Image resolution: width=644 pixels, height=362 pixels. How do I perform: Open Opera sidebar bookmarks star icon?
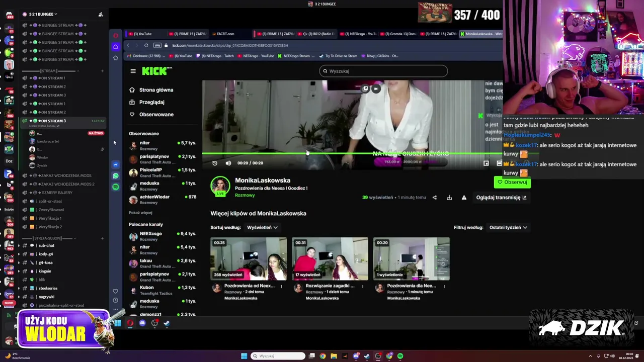coord(116,58)
